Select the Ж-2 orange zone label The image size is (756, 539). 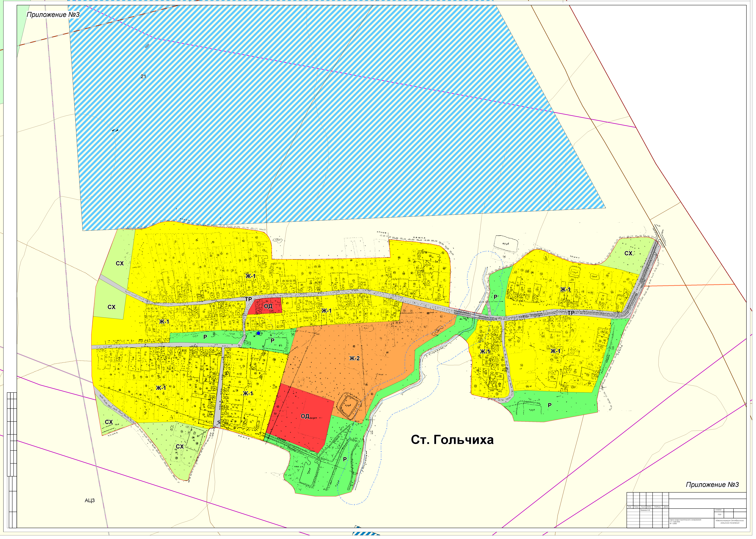click(354, 358)
